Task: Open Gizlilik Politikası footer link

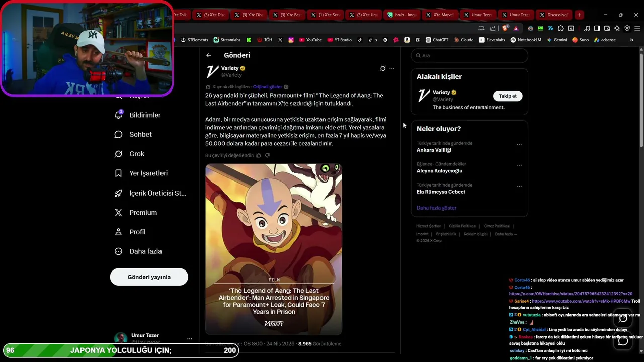Action: pos(462,226)
